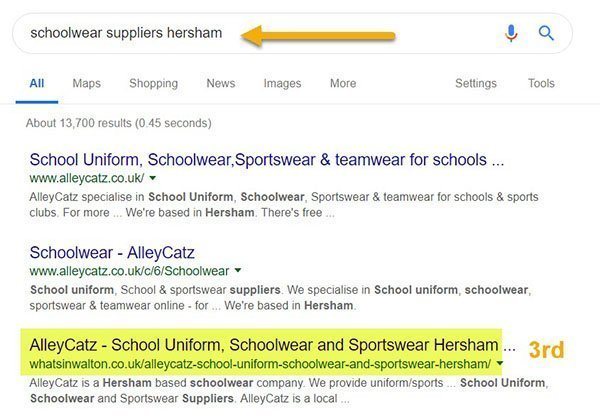Expand the More search categories menu
Viewport: 600px width, 418px height.
(x=343, y=83)
